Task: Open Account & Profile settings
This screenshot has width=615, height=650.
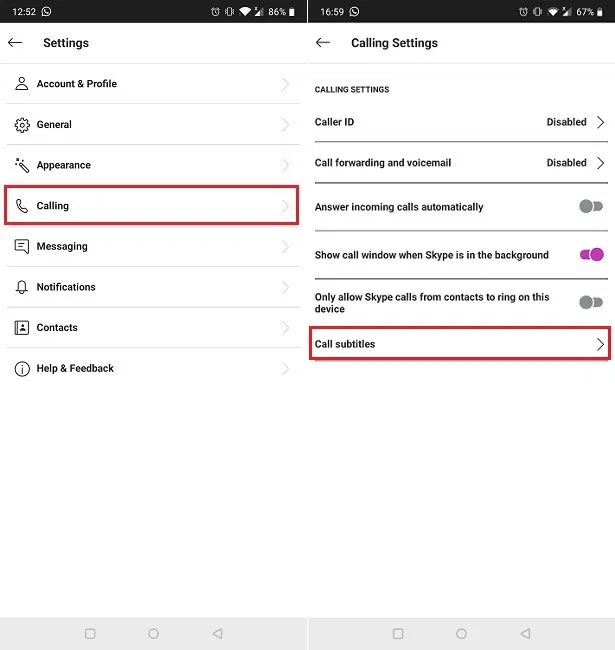Action: point(153,84)
